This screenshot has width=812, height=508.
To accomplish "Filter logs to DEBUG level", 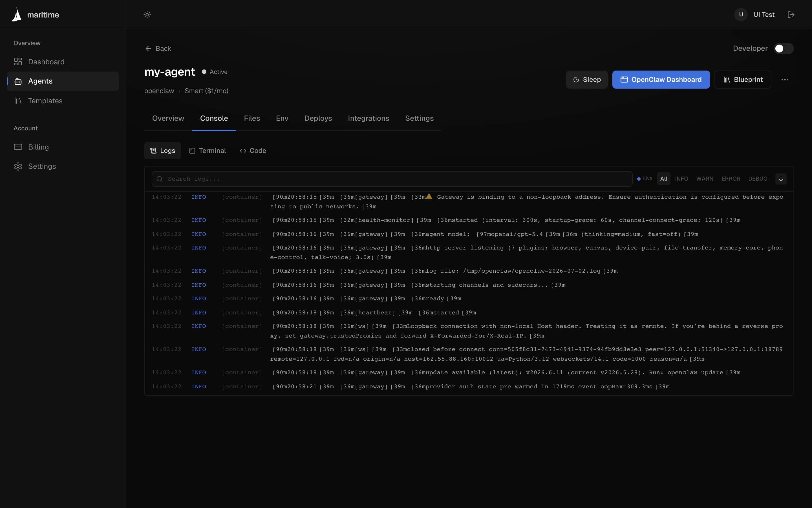I will 758,179.
